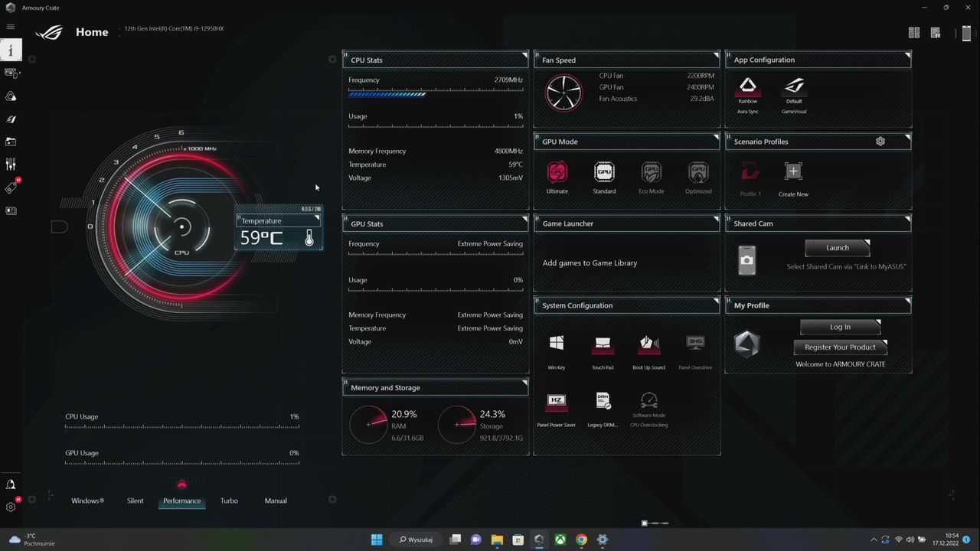Click the RAM usage gauge
Screen dimensions: 980x551
coord(368,424)
